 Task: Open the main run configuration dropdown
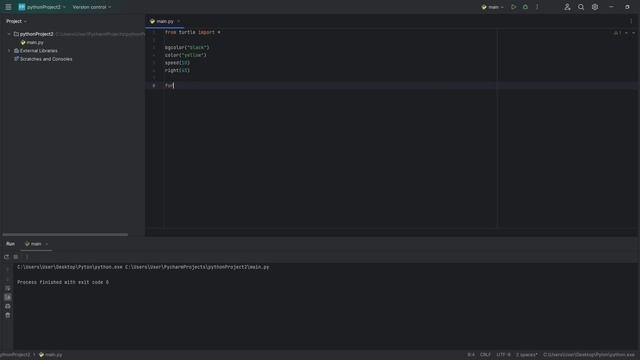click(x=492, y=7)
